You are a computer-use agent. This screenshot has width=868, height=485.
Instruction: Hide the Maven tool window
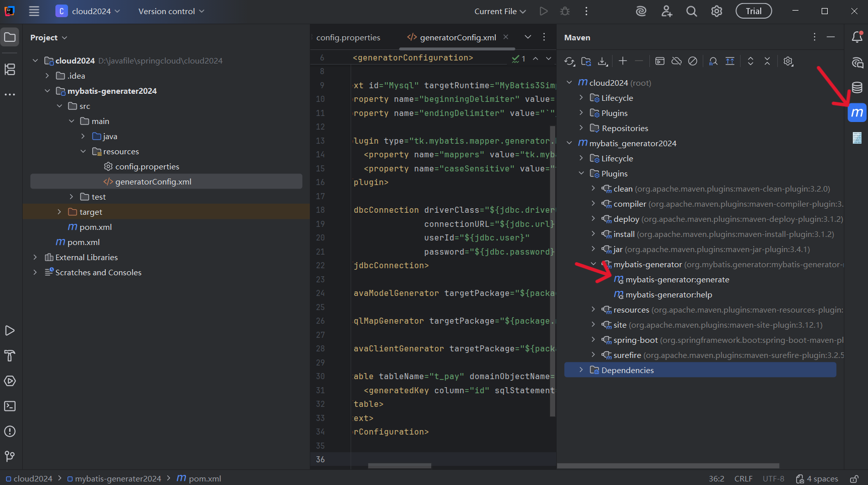[x=831, y=37]
